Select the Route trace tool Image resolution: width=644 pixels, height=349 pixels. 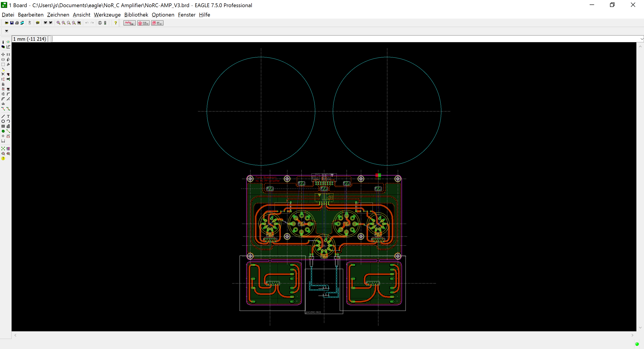3,109
